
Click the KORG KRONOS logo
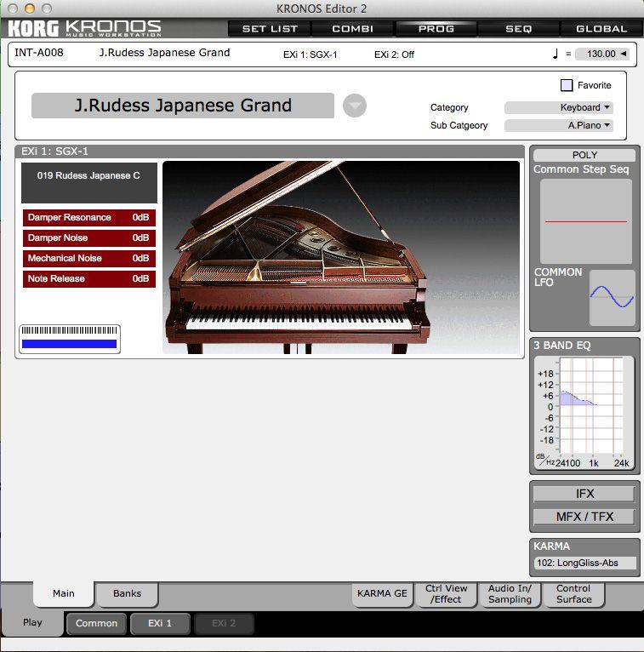click(84, 28)
